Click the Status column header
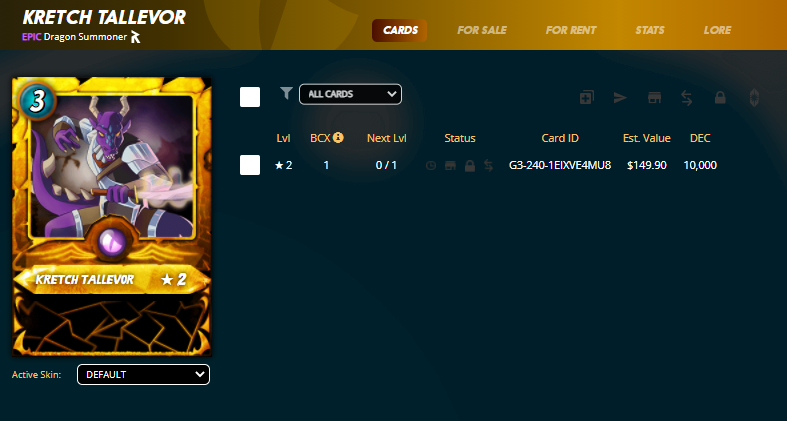Screen dimensions: 787x421 click(460, 138)
